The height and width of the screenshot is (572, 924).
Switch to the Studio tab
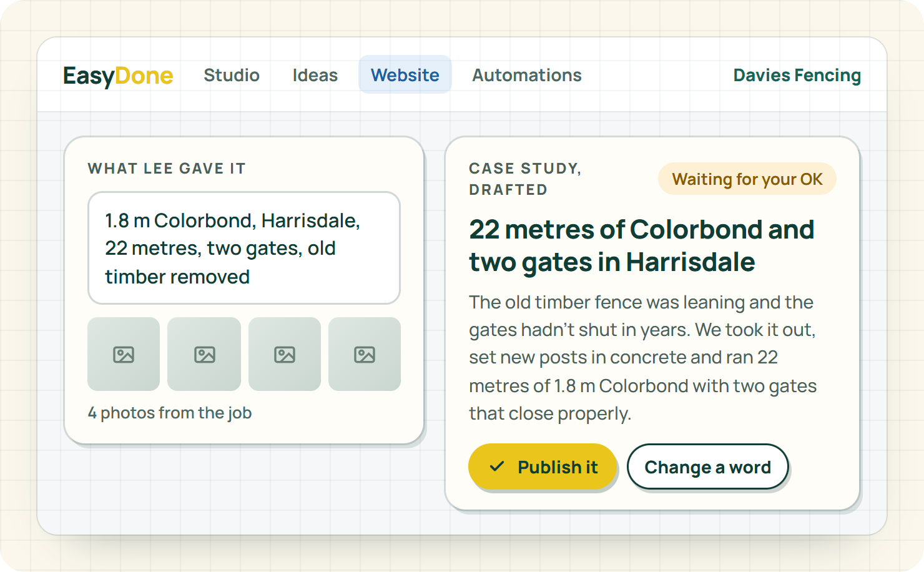[232, 75]
